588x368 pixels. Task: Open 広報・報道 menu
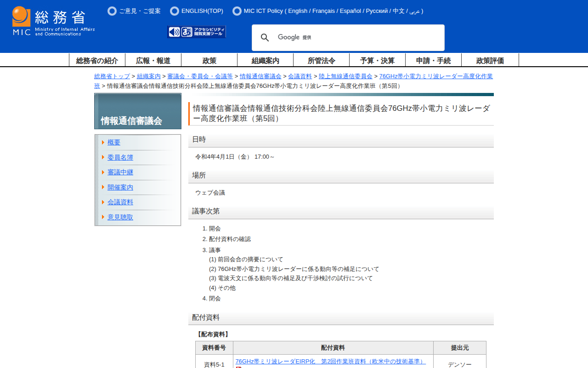(153, 60)
